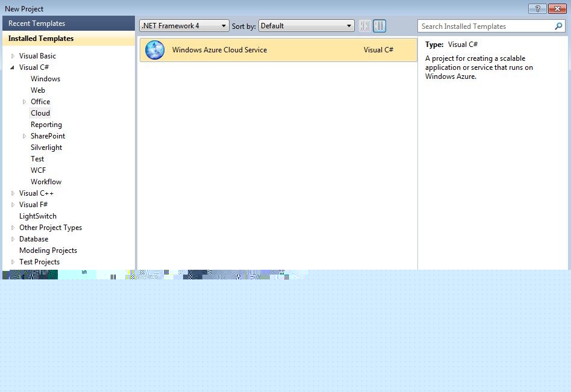This screenshot has height=392, width=571.
Task: Select Windows under Visual C#
Action: [46, 79]
